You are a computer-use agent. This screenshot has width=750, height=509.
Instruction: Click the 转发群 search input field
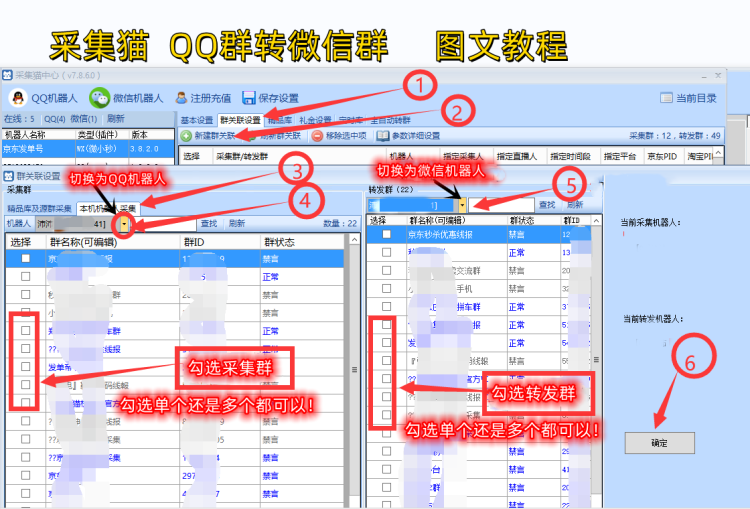[412, 204]
